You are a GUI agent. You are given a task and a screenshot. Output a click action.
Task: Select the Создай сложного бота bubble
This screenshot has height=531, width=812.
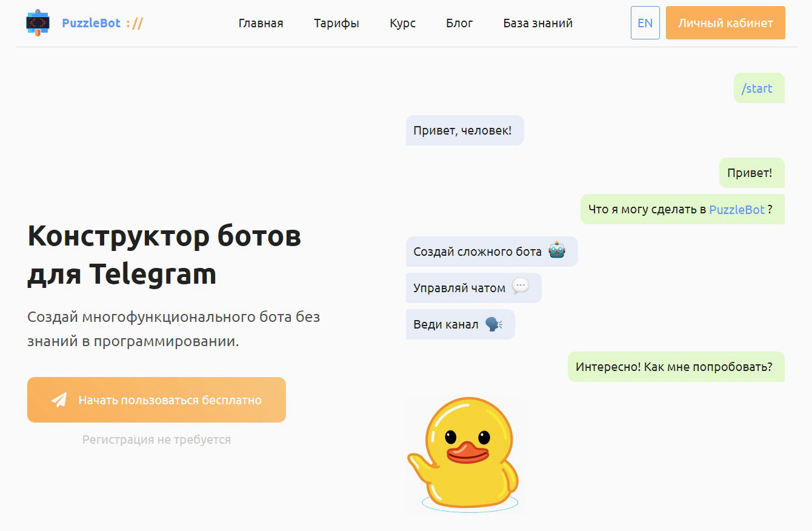pyautogui.click(x=478, y=252)
